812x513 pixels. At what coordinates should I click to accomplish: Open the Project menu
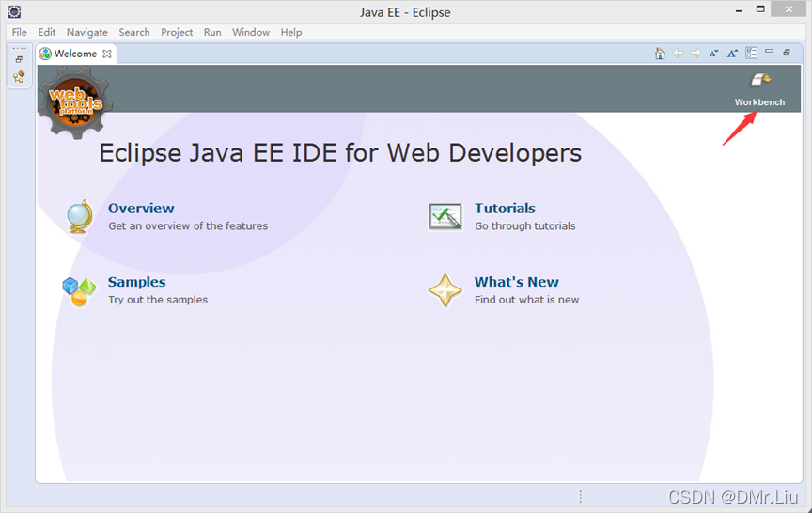(x=177, y=32)
